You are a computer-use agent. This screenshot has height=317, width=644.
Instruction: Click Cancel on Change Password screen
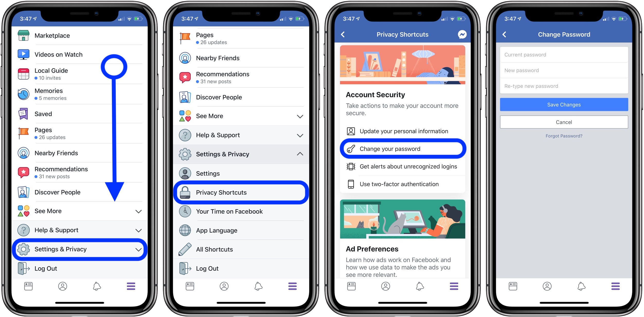pyautogui.click(x=563, y=122)
